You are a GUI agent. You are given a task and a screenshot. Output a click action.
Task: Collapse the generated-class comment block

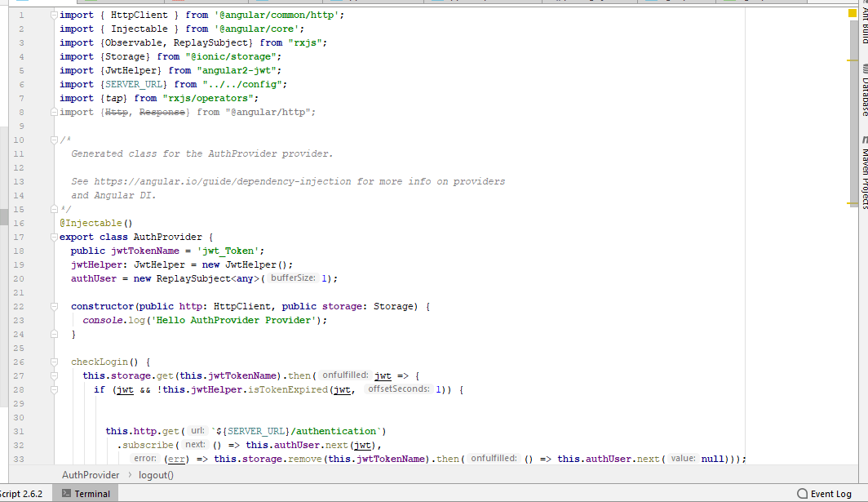[54, 140]
